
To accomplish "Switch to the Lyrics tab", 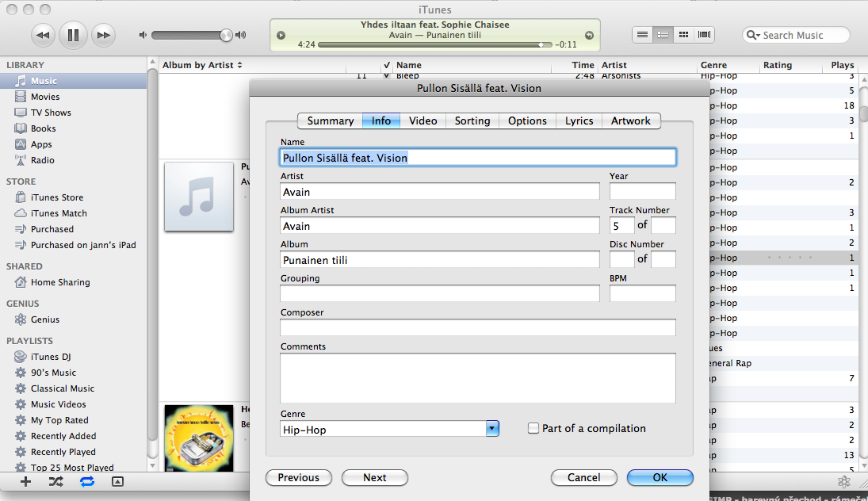I will coord(579,120).
